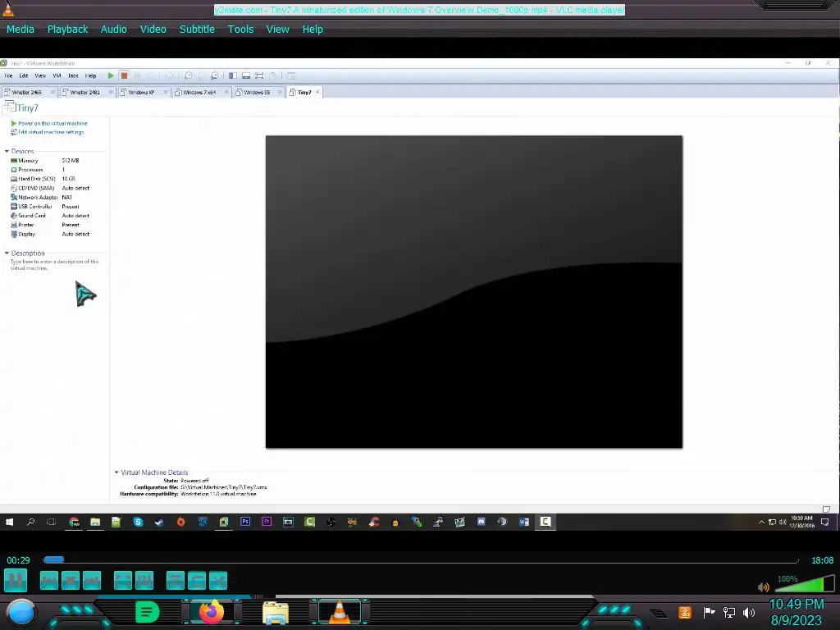Skip to next media in VLC
This screenshot has width=840, height=630.
tap(92, 580)
